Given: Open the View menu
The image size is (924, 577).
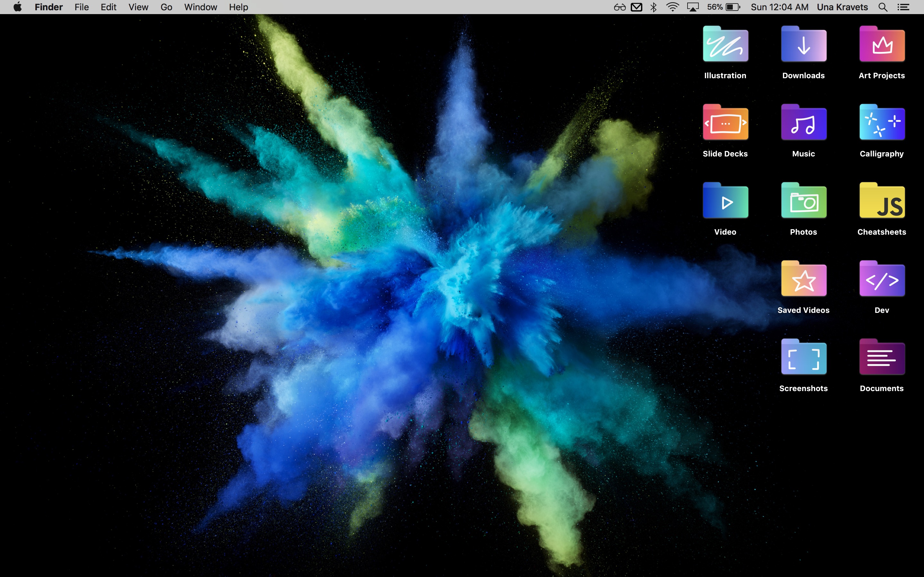Looking at the screenshot, I should (138, 7).
